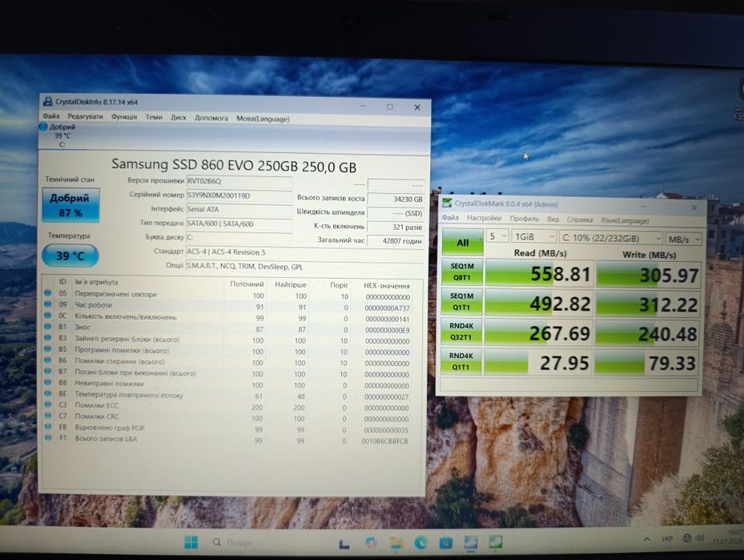Open the Профиль menu in CrystalDiskMark

[x=525, y=219]
